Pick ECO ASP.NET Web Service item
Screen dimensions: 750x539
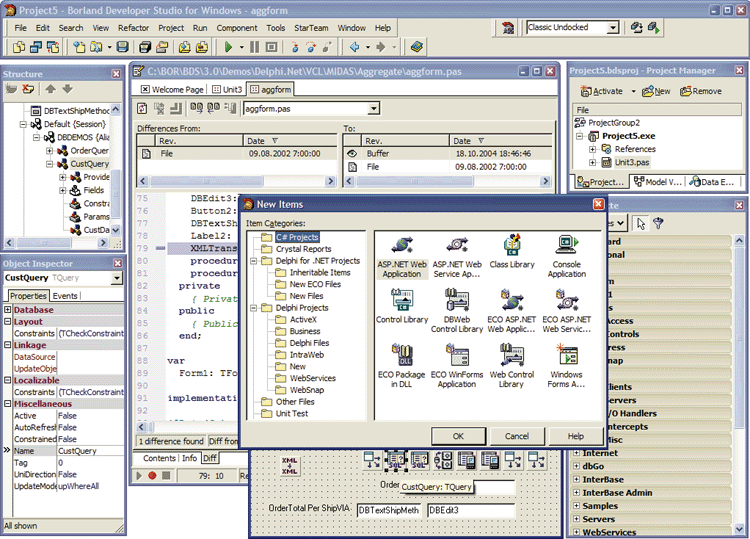pyautogui.click(x=567, y=312)
